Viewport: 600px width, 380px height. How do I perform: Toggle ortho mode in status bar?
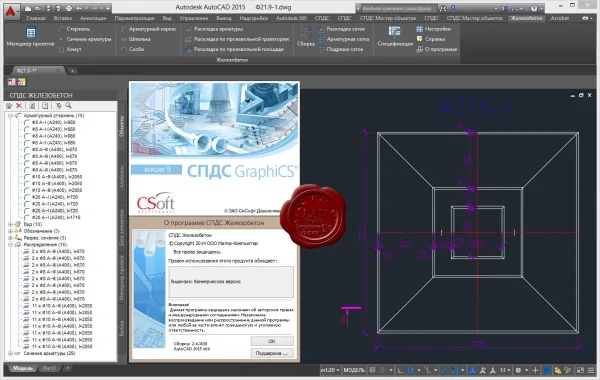point(400,370)
